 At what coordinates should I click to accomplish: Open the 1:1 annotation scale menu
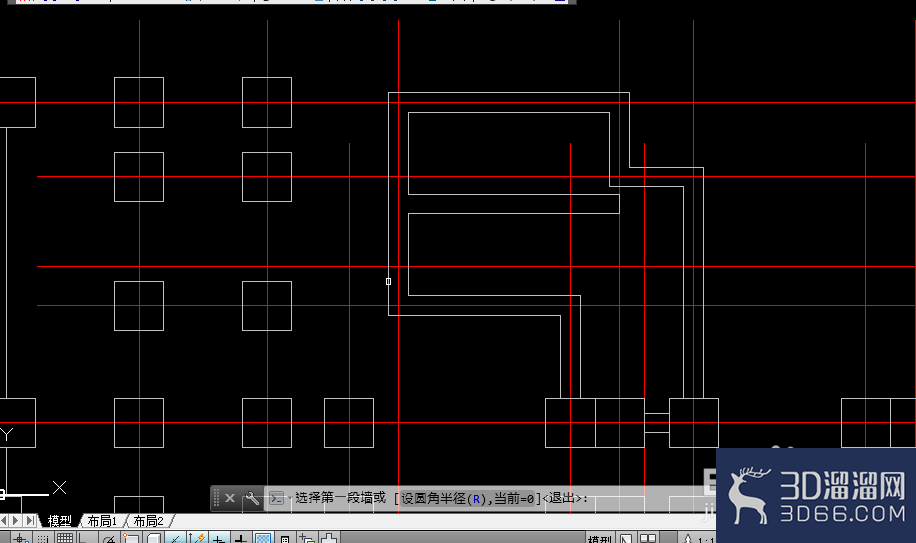click(699, 538)
